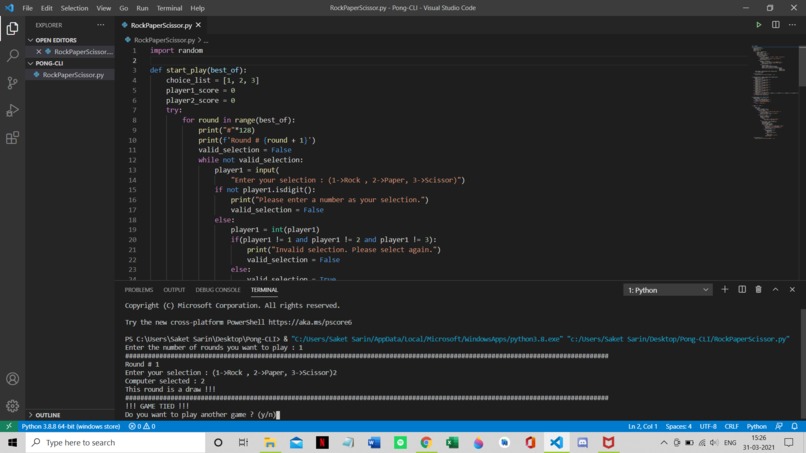Viewport: 806px width, 453px height.
Task: Open Microsoft Word from the taskbar
Action: [374, 442]
